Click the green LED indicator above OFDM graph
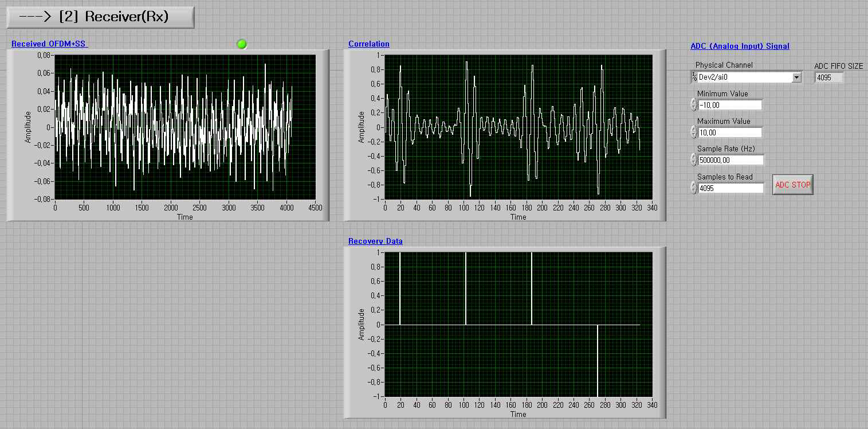 (242, 44)
